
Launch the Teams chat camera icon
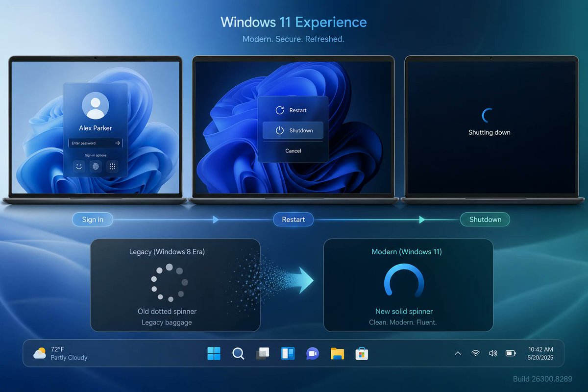click(x=312, y=353)
